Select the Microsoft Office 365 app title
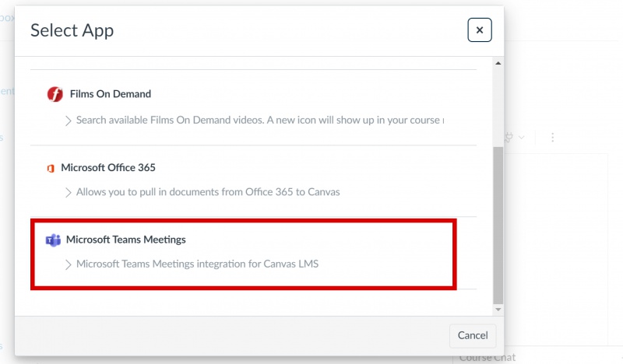 tap(108, 167)
